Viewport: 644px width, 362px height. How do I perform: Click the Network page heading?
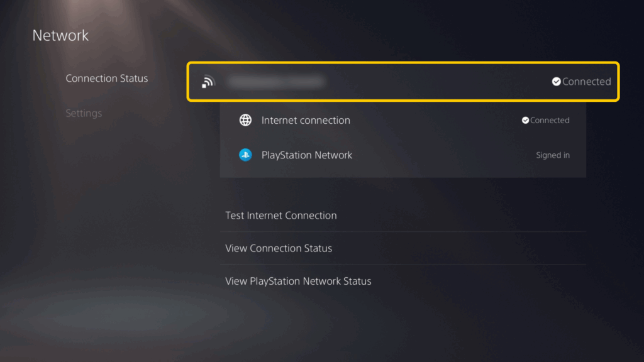click(60, 35)
